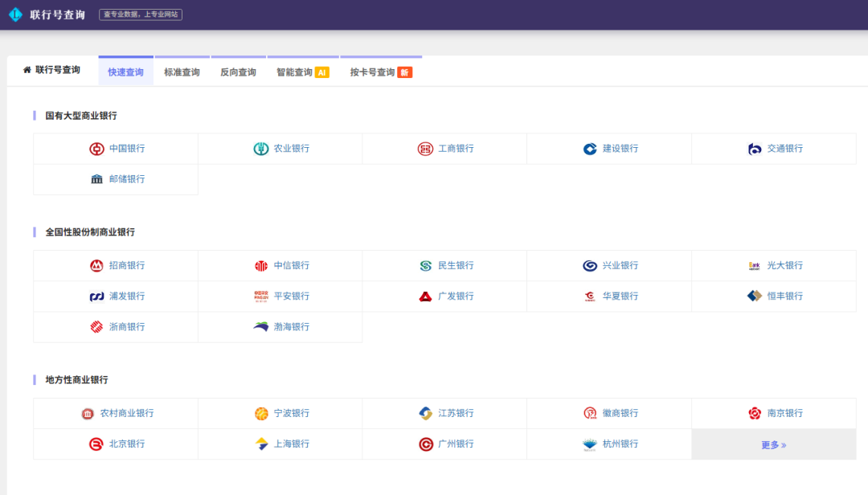Click the 恒丰银行 logo icon
The width and height of the screenshot is (868, 495).
pyautogui.click(x=755, y=297)
